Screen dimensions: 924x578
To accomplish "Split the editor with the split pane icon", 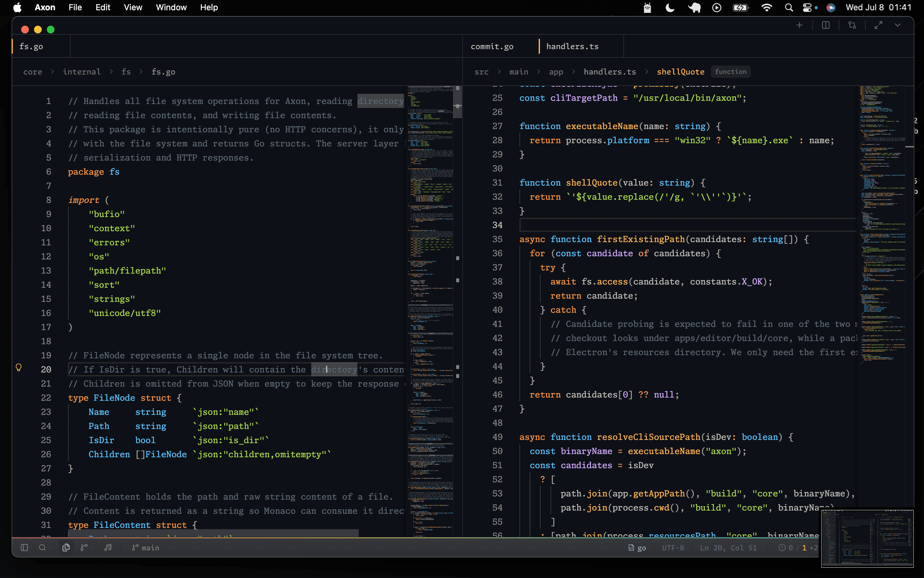I will [x=826, y=25].
